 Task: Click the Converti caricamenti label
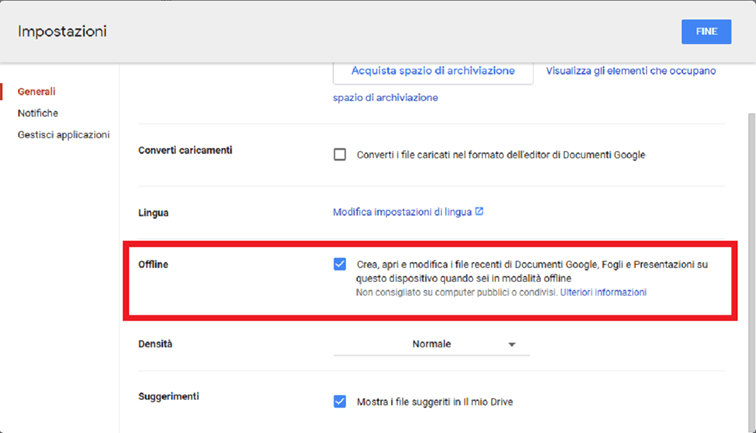[x=185, y=150]
